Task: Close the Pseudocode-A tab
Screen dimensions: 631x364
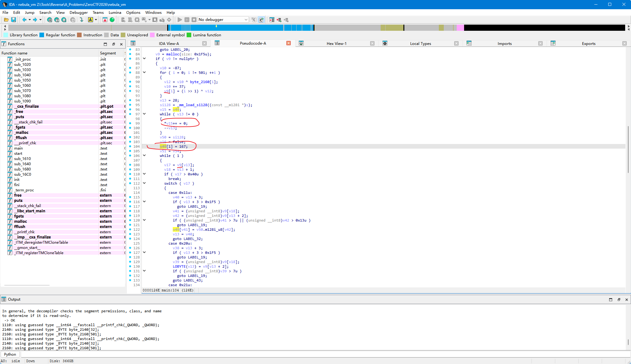Action: pos(289,43)
